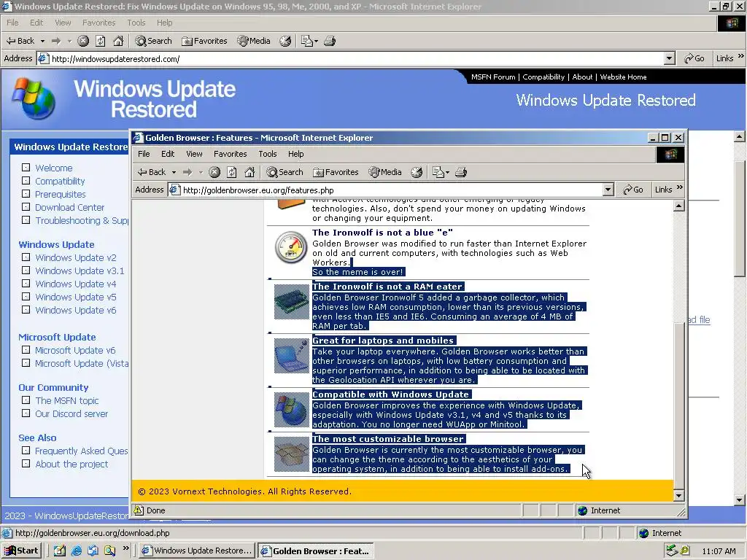Stop page loading in Golden Browser window
Viewport: 747px width, 560px height.
click(x=214, y=172)
